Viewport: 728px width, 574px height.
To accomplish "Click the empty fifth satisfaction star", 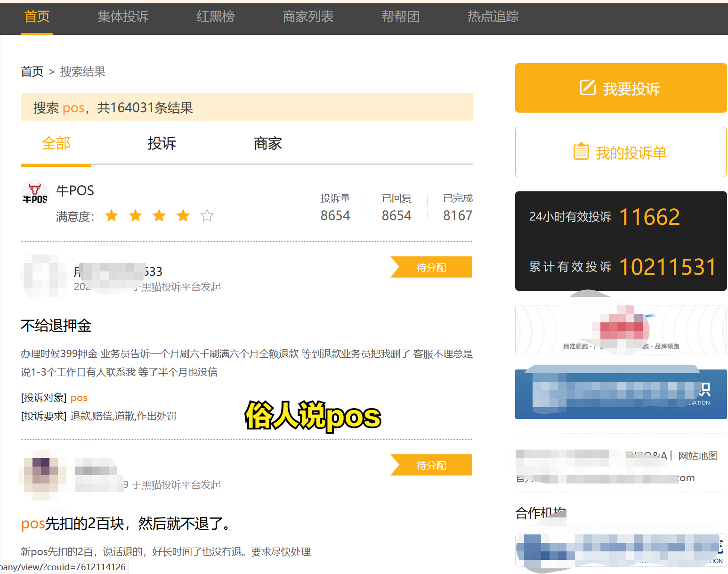I will pyautogui.click(x=207, y=216).
